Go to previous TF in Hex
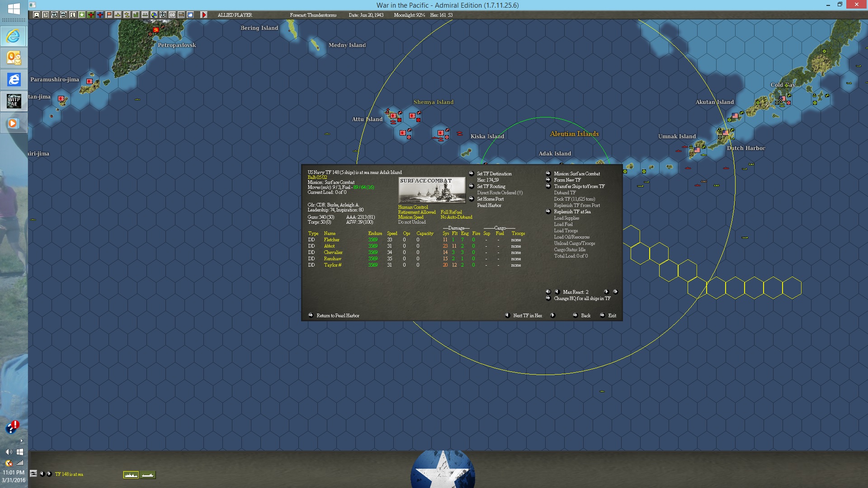This screenshot has width=868, height=488. point(508,315)
